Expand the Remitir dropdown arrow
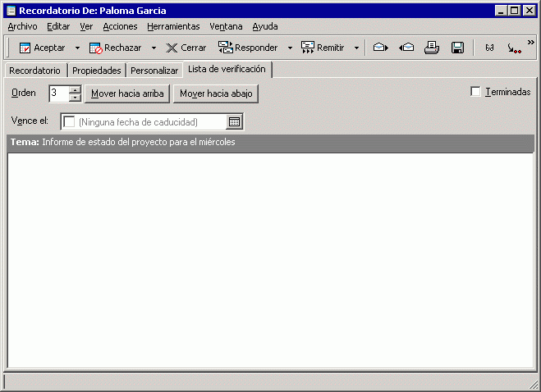 click(357, 48)
